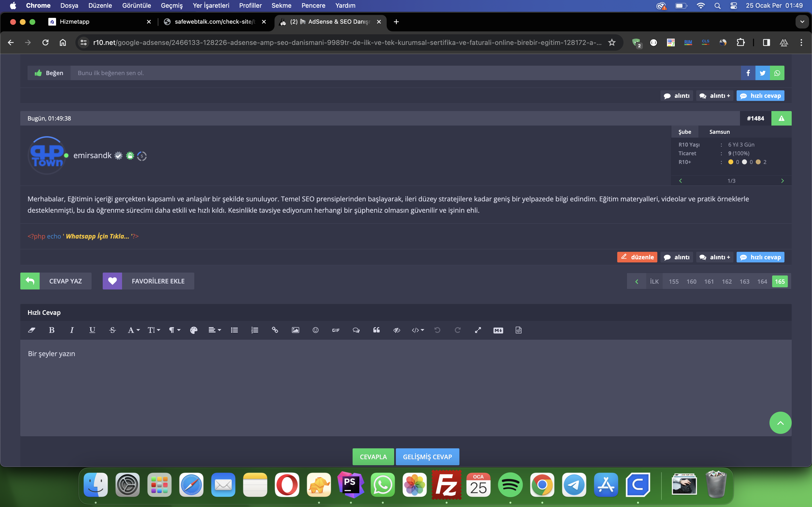
Task: Click the GIF insert icon
Action: (x=335, y=330)
